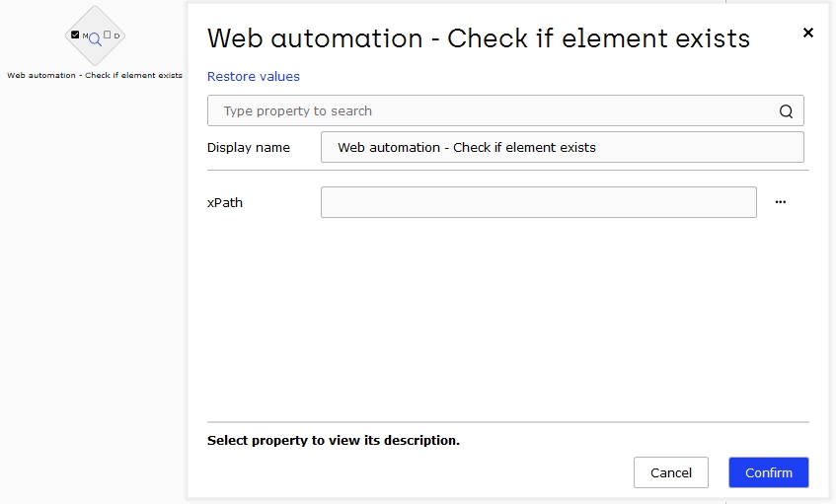Screen dimensions: 836x504
Task: Click the Web automation diamond node icon
Action: 95,36
